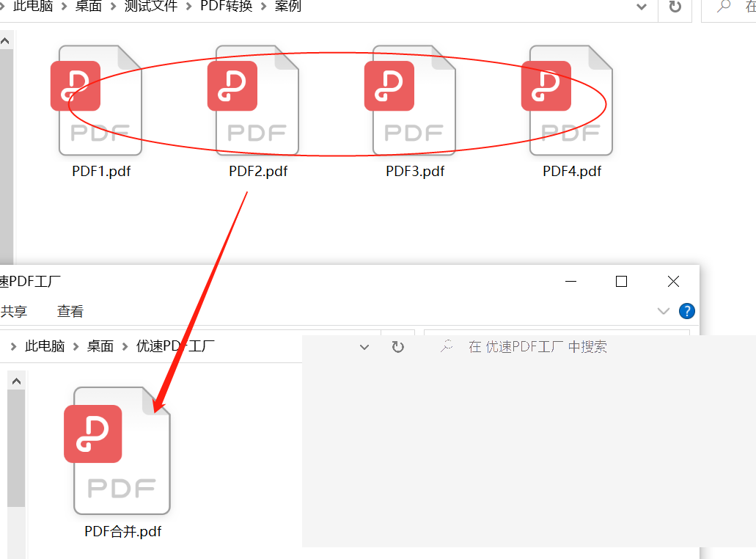This screenshot has width=756, height=559.
Task: Click the PDF2.pdf file name
Action: 258,171
